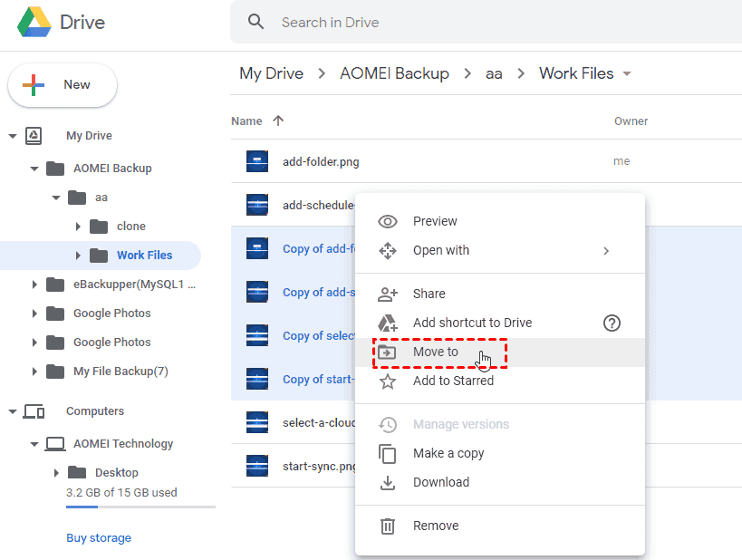Image resolution: width=742 pixels, height=560 pixels.
Task: Collapse the AOMEI Backup folder tree
Action: click(x=34, y=169)
